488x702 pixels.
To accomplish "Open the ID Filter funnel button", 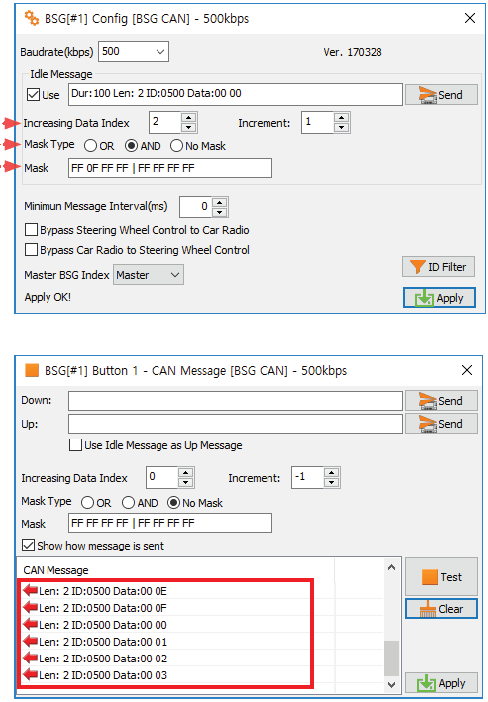I will 438,267.
